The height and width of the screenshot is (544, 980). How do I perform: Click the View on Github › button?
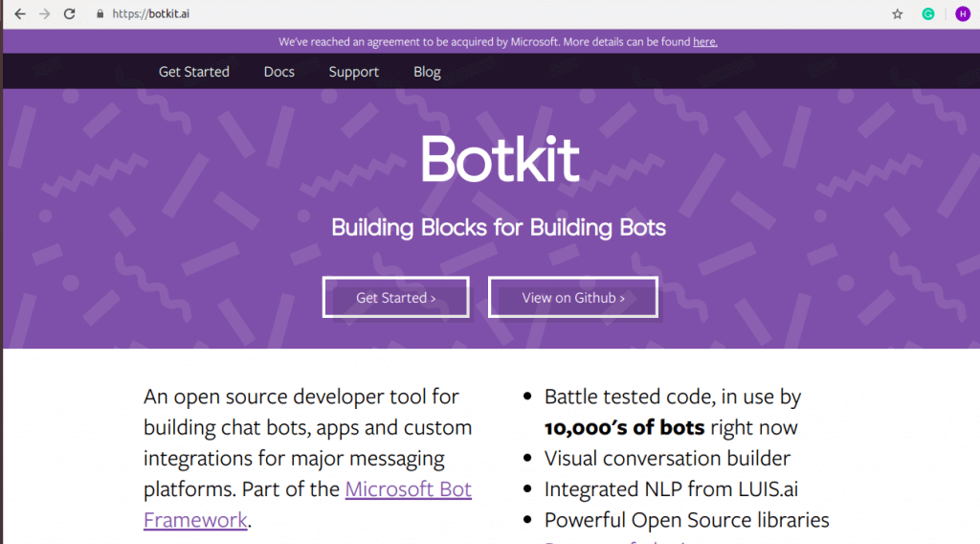[573, 298]
